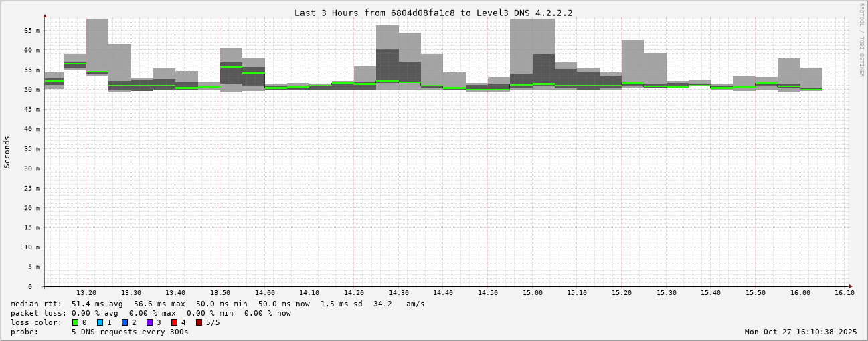Click the 13:20 time axis label
The width and height of the screenshot is (868, 341).
(x=86, y=293)
